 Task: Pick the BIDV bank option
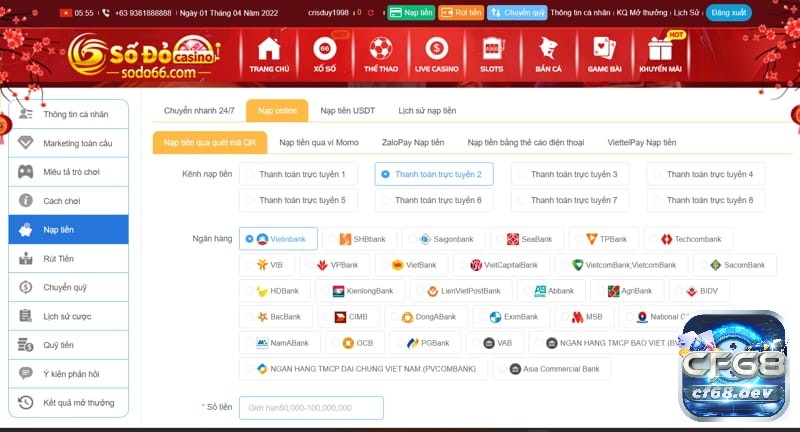[699, 291]
